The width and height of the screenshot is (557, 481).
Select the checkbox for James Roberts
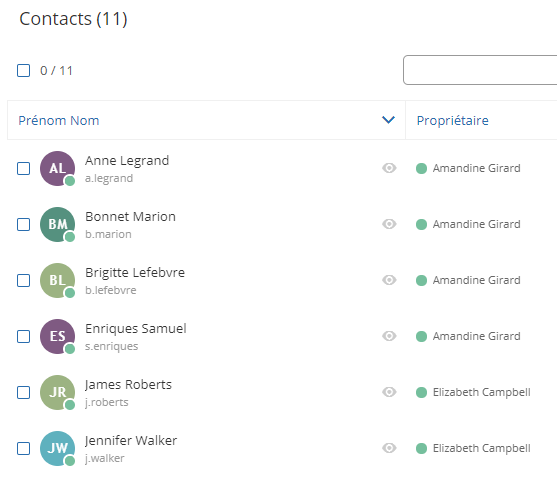pos(23,393)
